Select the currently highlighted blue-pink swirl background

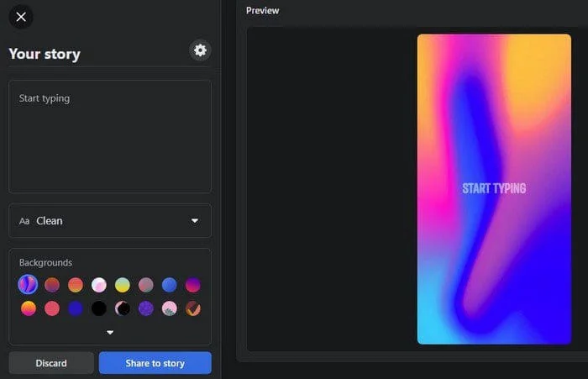coord(28,285)
